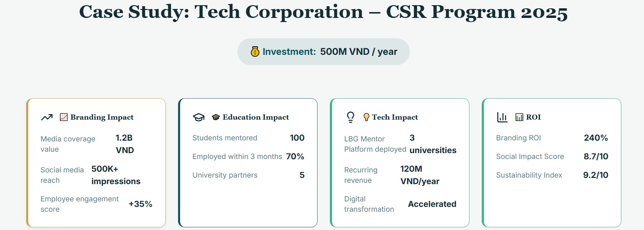Click the black mortarboard emoji icon

216,117
